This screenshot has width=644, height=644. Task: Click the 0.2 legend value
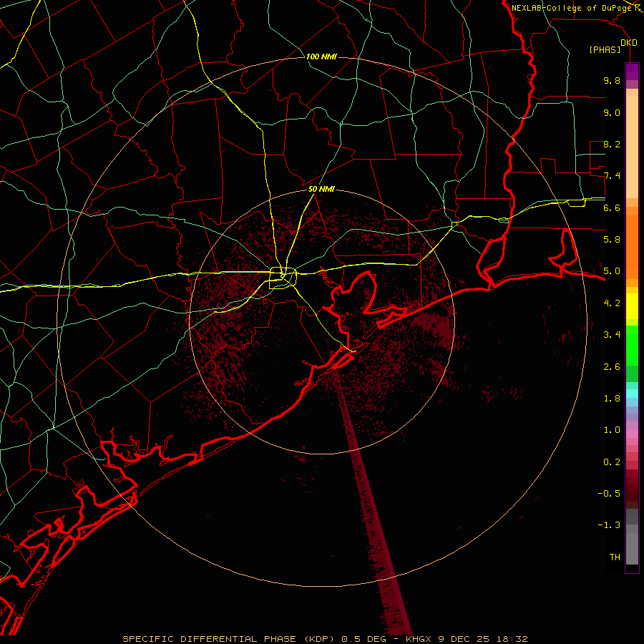point(612,462)
